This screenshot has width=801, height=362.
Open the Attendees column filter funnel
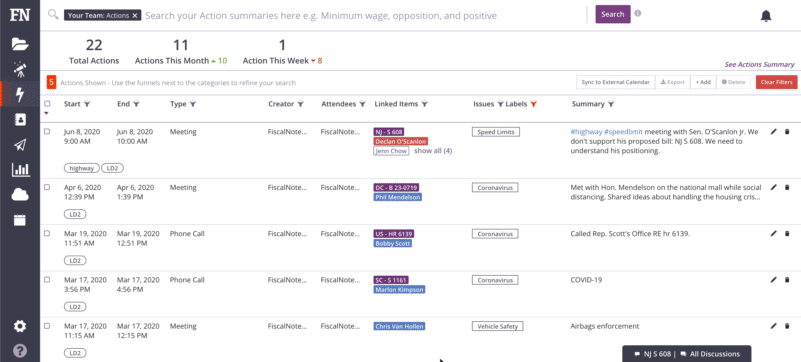(362, 104)
